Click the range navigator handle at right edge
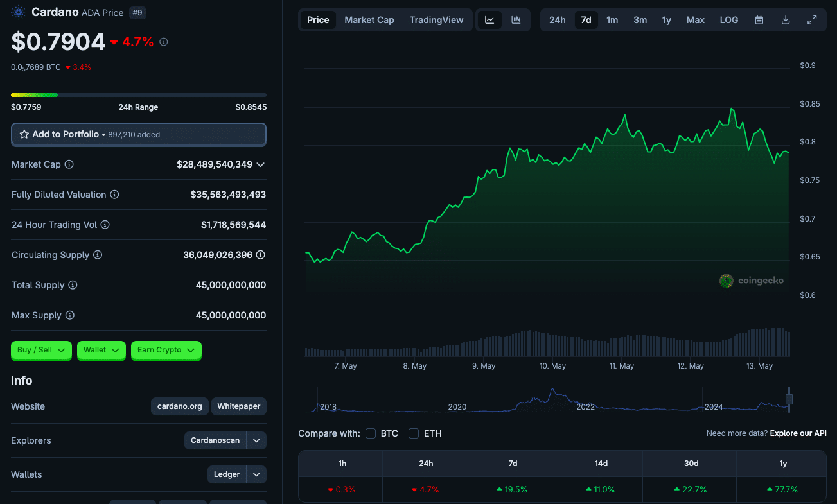837x504 pixels. click(x=789, y=399)
